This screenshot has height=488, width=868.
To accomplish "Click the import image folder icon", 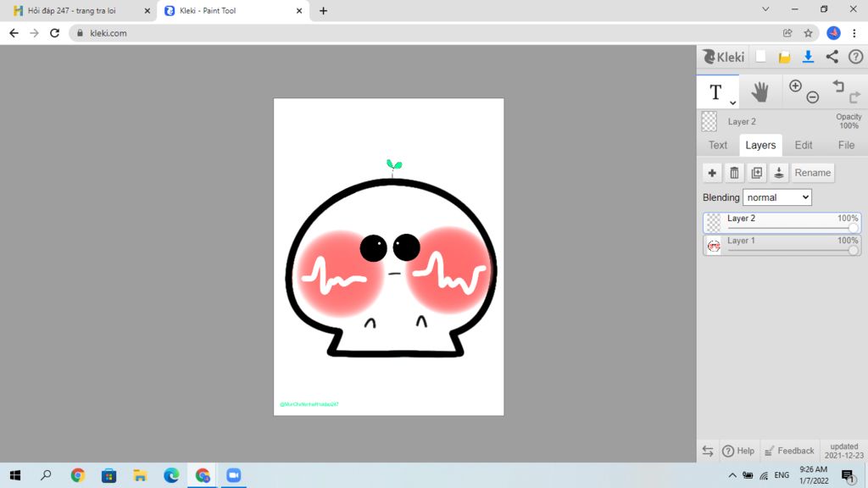I will pyautogui.click(x=784, y=57).
